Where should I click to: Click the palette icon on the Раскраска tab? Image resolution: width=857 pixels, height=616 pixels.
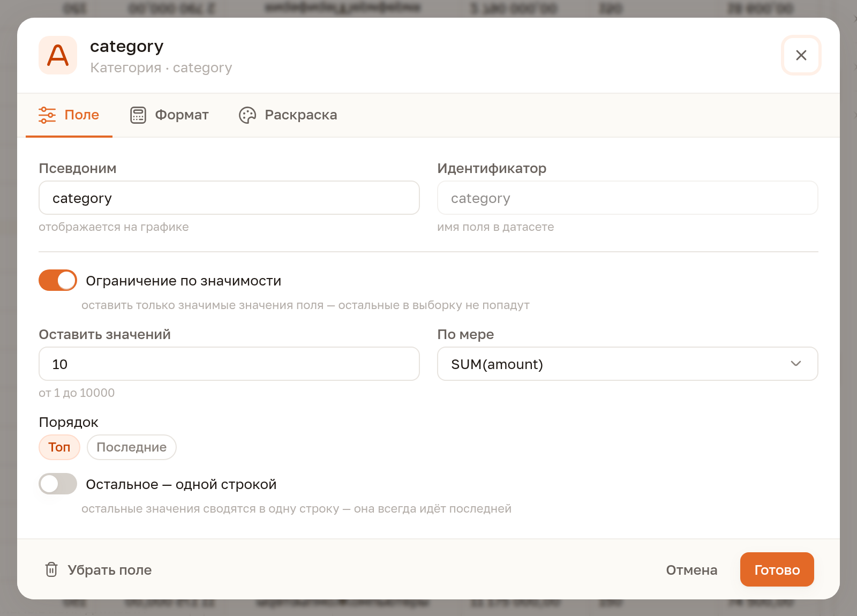247,115
